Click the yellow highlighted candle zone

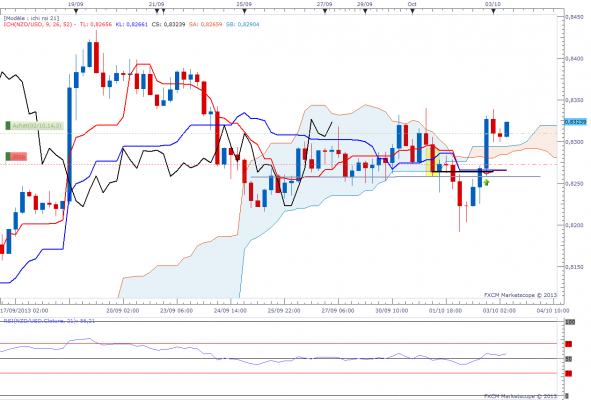(432, 162)
